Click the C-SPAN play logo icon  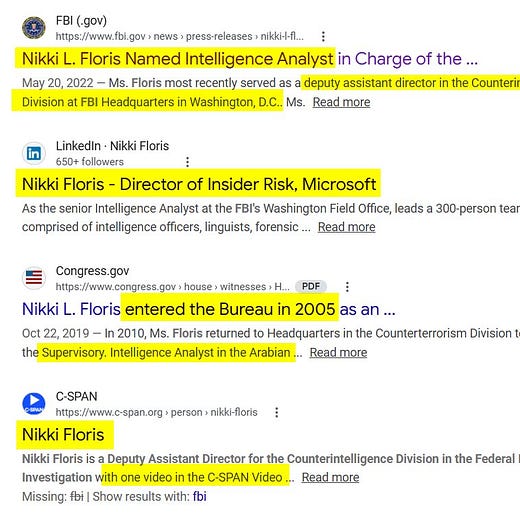coord(34,403)
